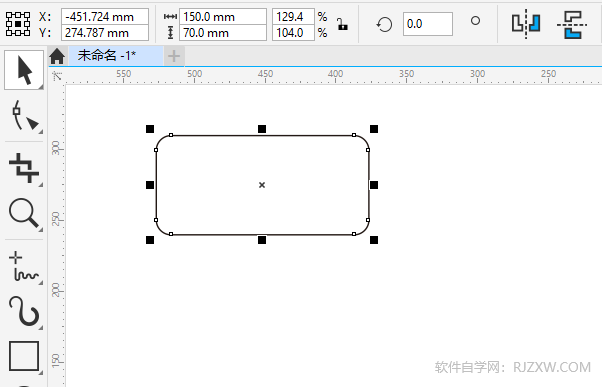Open the Home welcome screen tab
The image size is (602, 387).
click(x=57, y=56)
